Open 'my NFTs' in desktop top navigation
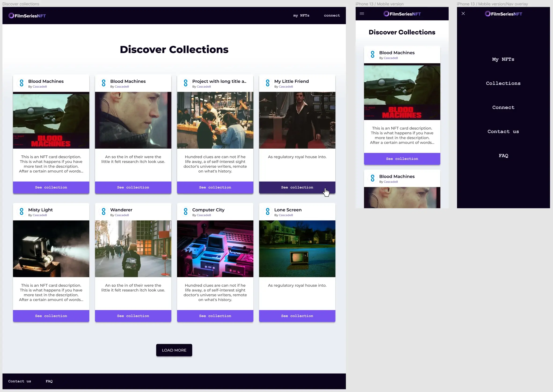Image resolution: width=553 pixels, height=392 pixels. (x=301, y=15)
